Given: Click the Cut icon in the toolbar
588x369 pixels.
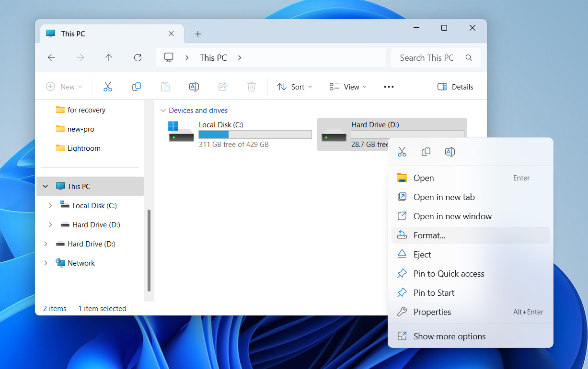Looking at the screenshot, I should coord(108,87).
